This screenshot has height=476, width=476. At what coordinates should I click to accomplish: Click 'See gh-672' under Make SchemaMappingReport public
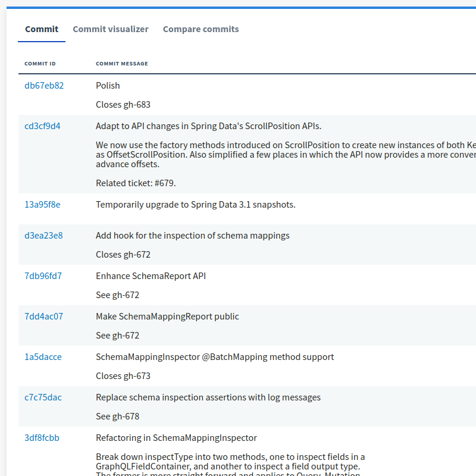click(x=117, y=336)
